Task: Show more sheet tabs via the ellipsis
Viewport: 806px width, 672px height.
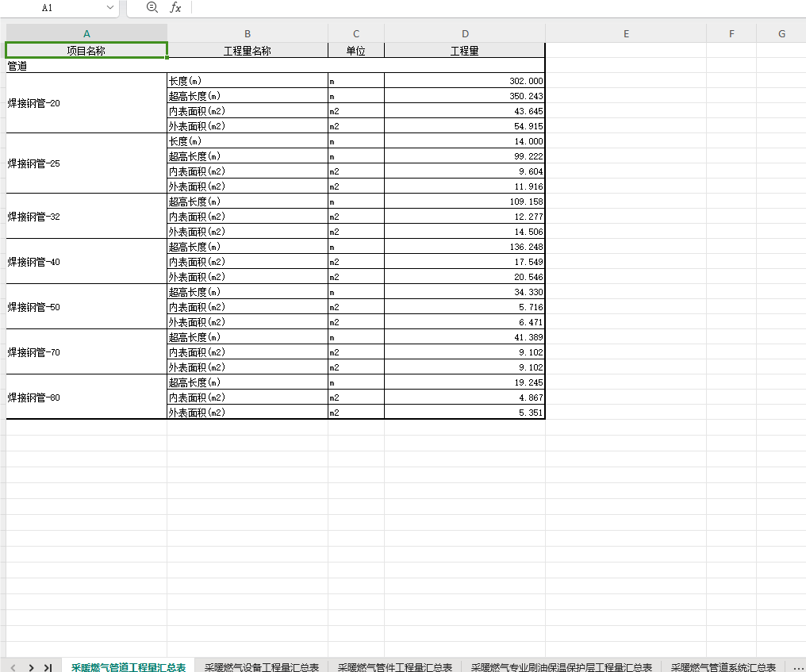Action: [x=798, y=667]
